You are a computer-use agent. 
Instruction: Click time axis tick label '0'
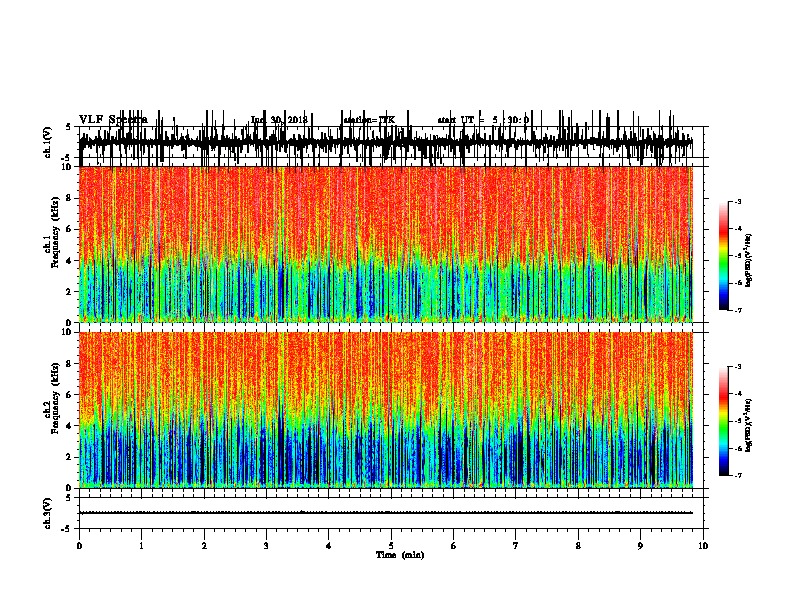click(79, 546)
